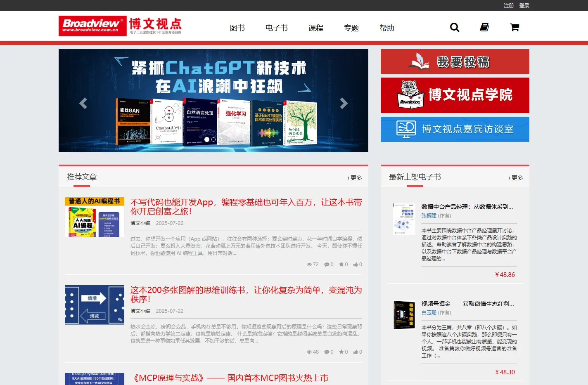Open the bookshelf book icon in header
588x385 pixels.
pyautogui.click(x=484, y=27)
